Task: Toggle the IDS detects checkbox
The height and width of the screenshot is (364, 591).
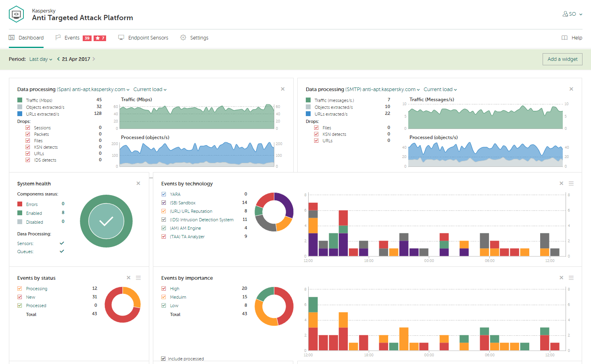Action: pos(28,160)
